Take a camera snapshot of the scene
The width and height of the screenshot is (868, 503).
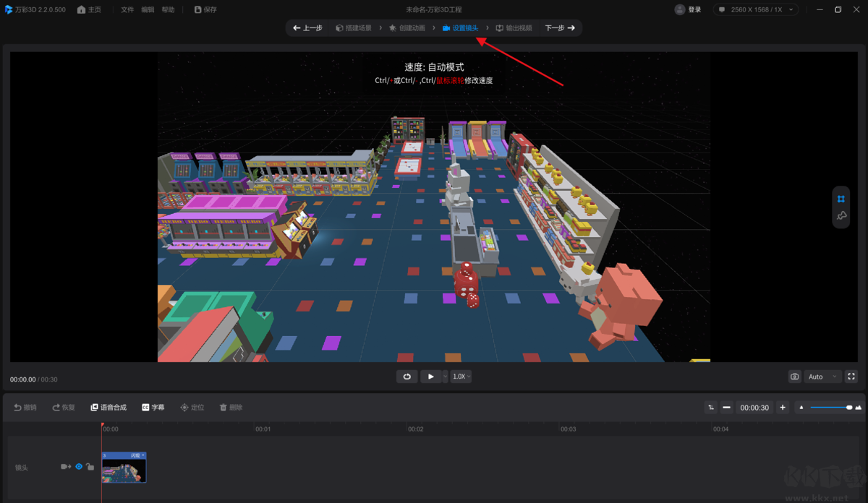coord(793,377)
